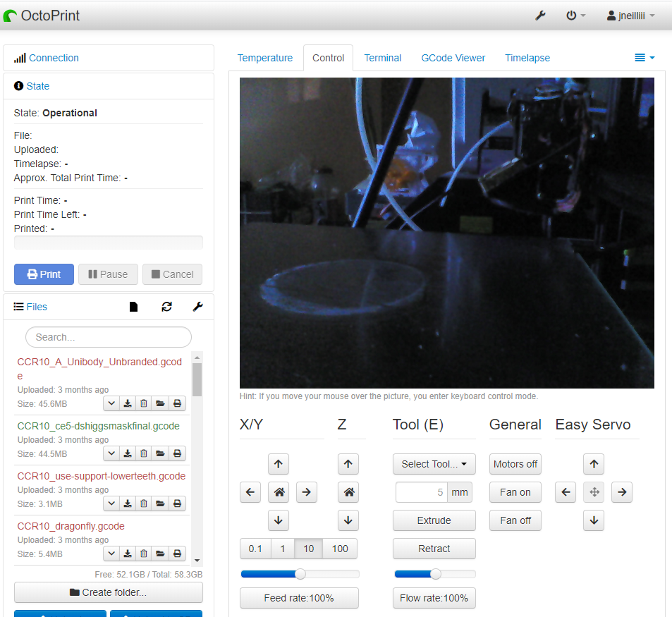This screenshot has width=672, height=617.
Task: Home the X/Y axes
Action: click(x=279, y=492)
